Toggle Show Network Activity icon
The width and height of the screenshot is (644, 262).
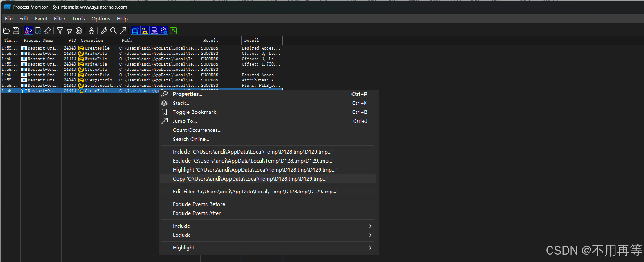[154, 31]
